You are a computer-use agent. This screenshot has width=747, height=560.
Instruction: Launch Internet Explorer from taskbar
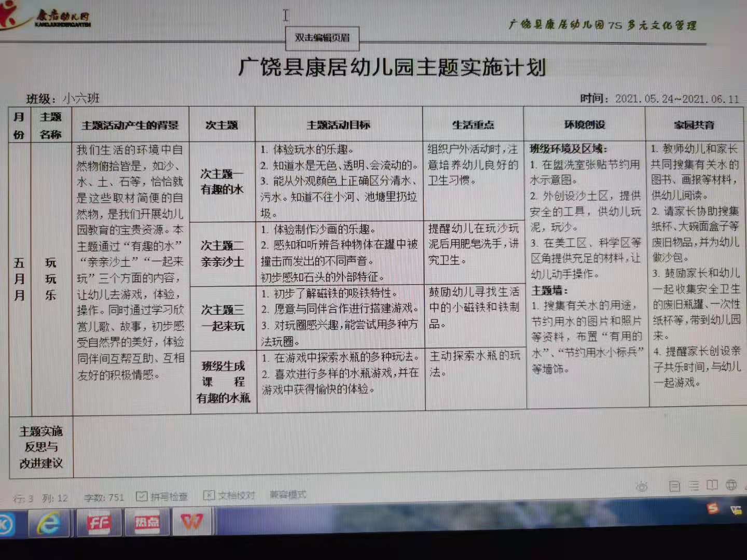point(48,523)
